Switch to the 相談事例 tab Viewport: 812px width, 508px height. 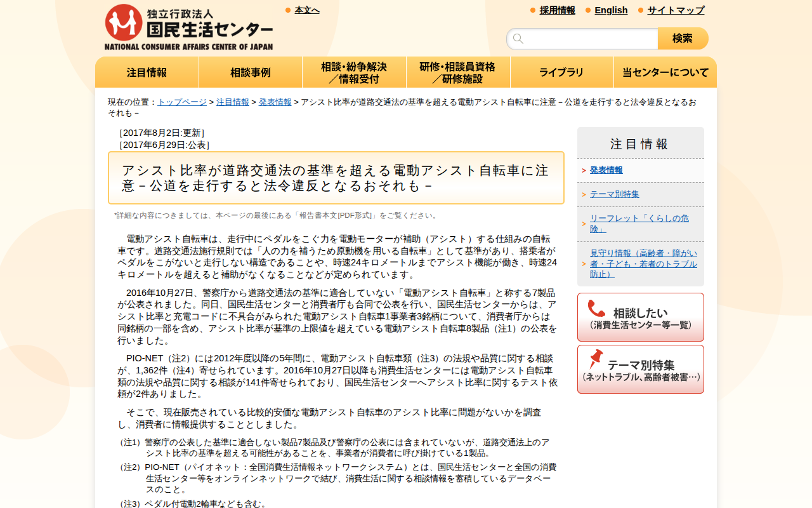pos(250,72)
